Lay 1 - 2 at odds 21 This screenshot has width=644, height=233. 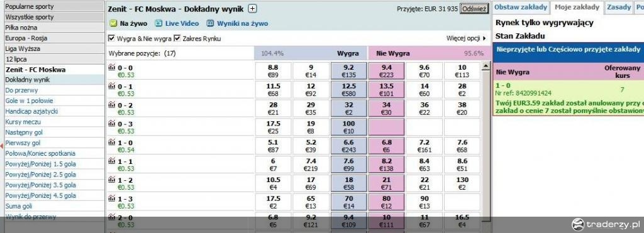pyautogui.click(x=387, y=183)
